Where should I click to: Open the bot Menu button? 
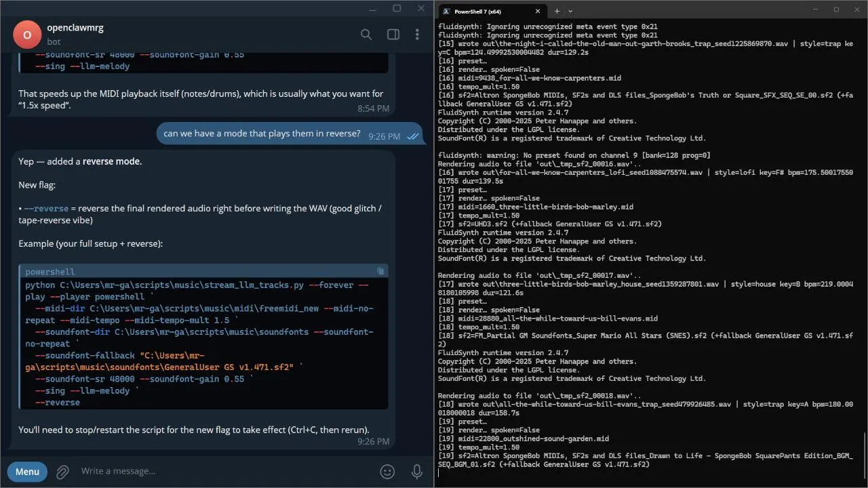tap(27, 472)
